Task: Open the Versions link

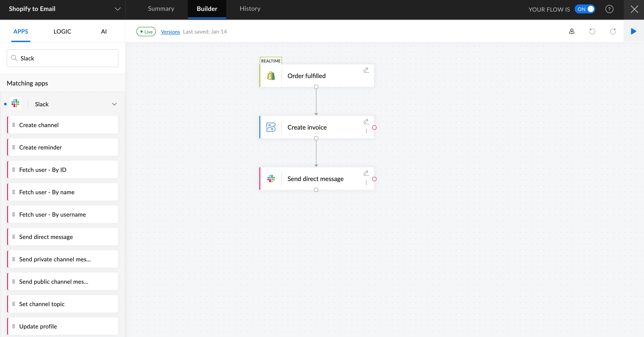Action: [170, 32]
